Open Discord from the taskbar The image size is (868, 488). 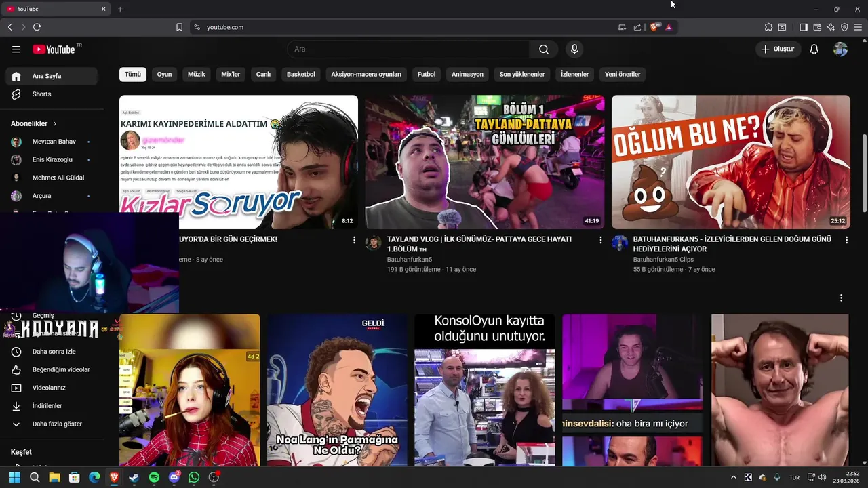pyautogui.click(x=174, y=477)
